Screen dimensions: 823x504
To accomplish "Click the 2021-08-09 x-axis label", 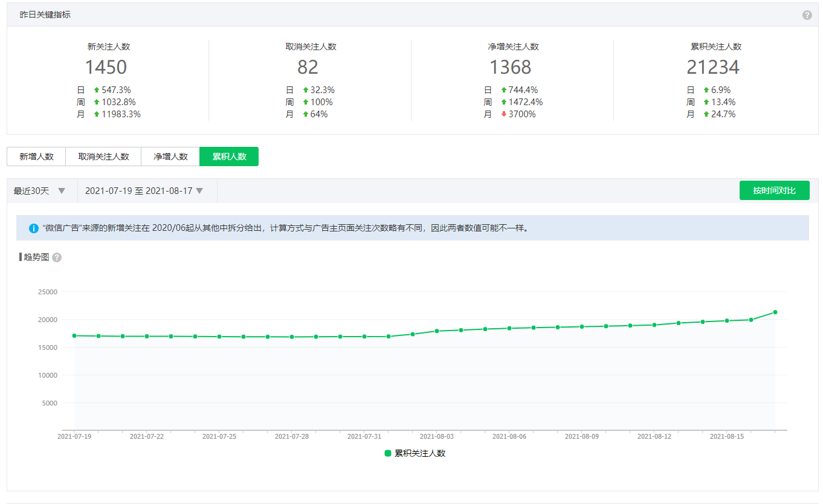I will point(582,436).
